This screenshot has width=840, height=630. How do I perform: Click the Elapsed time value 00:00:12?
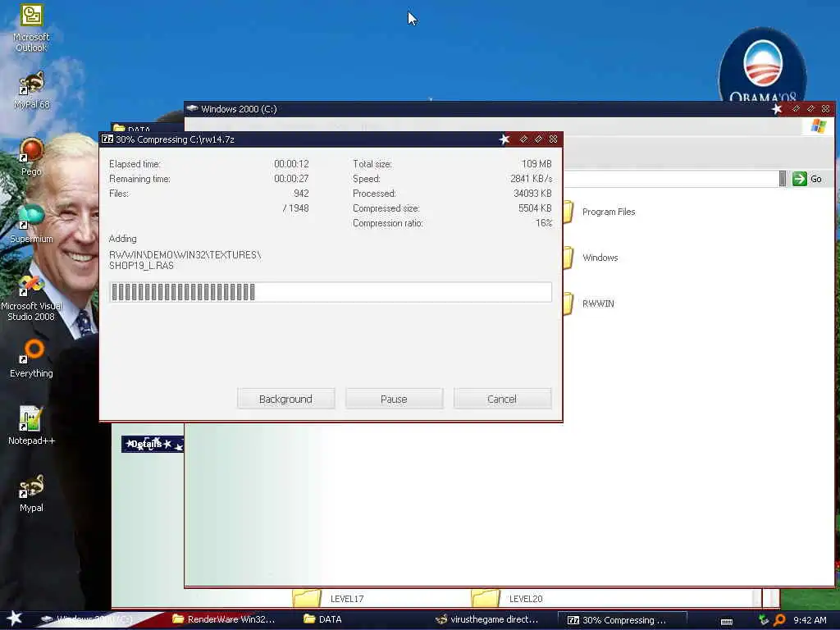pyautogui.click(x=291, y=164)
